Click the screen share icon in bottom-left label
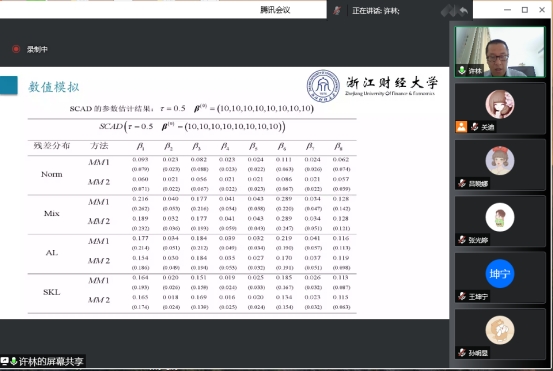This screenshot has width=553, height=371. click(x=5, y=361)
